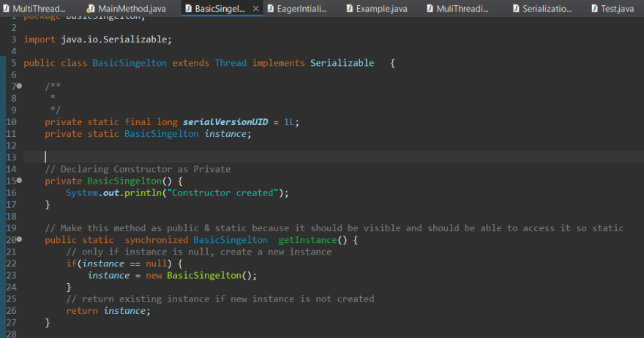Click the file icon on the EagerIntiali... tab

click(271, 8)
